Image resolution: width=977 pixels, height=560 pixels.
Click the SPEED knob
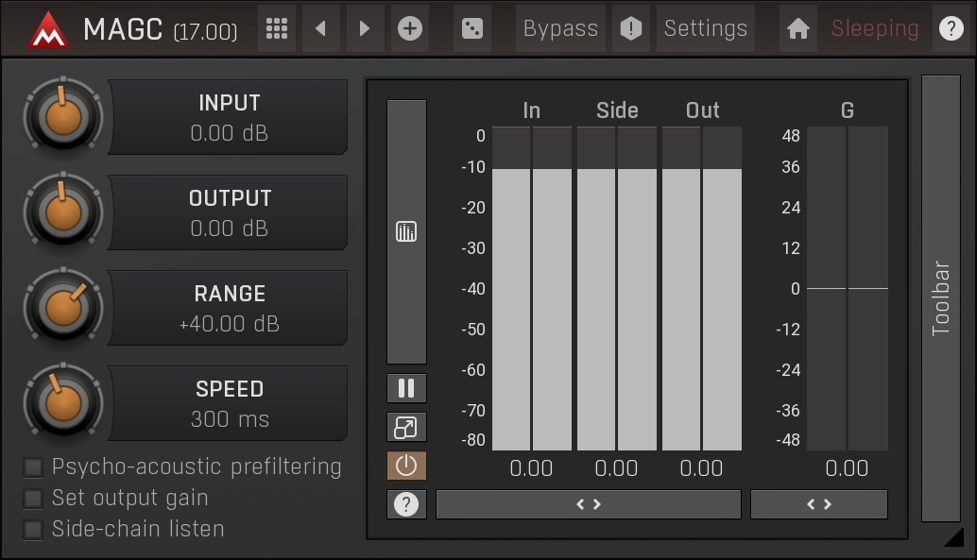point(63,403)
